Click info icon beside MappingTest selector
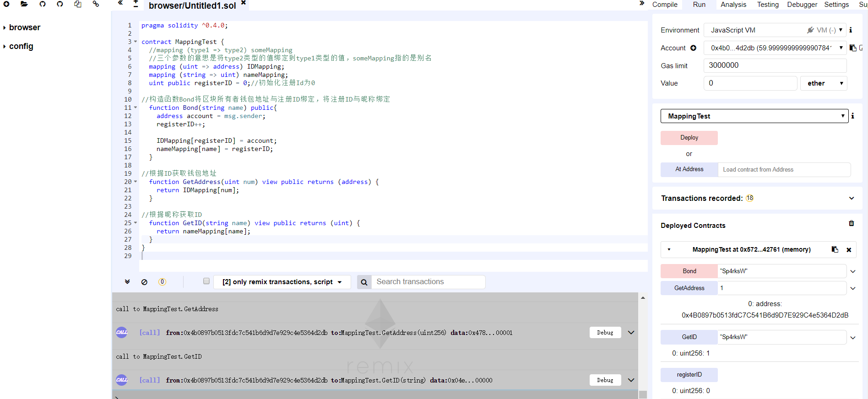This screenshot has width=868, height=399. click(852, 116)
